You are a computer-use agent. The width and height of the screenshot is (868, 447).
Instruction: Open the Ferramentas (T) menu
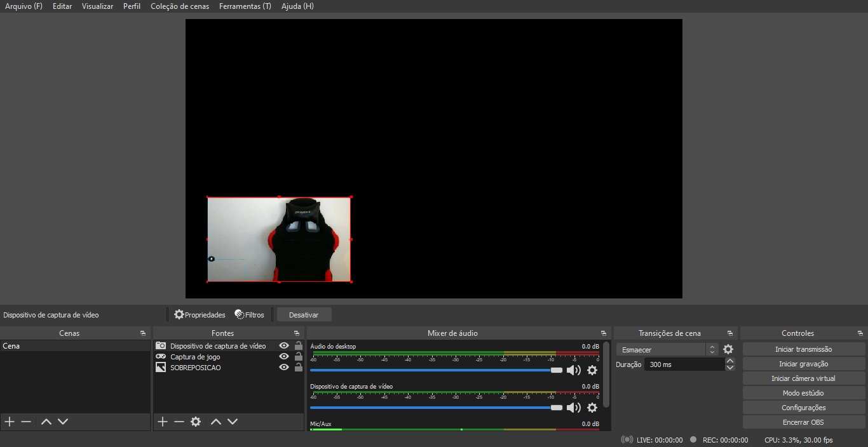pos(245,6)
